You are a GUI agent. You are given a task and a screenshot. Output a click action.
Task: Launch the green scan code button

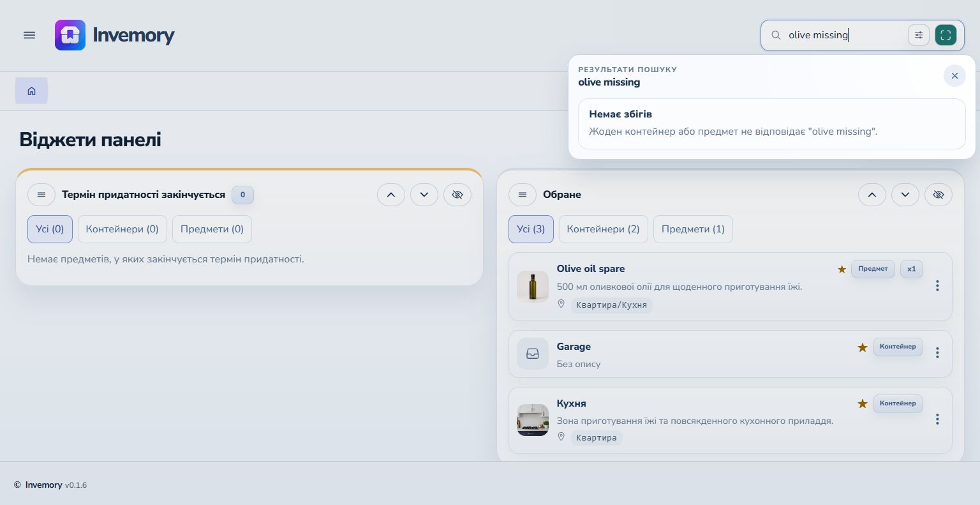tap(946, 35)
